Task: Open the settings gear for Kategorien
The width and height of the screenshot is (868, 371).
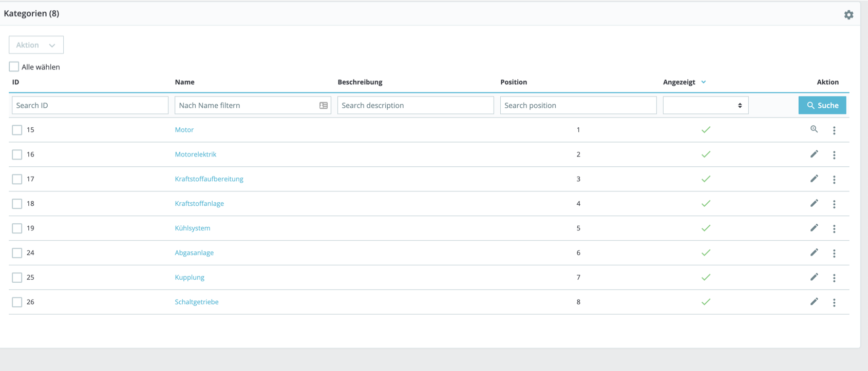Action: coord(848,15)
